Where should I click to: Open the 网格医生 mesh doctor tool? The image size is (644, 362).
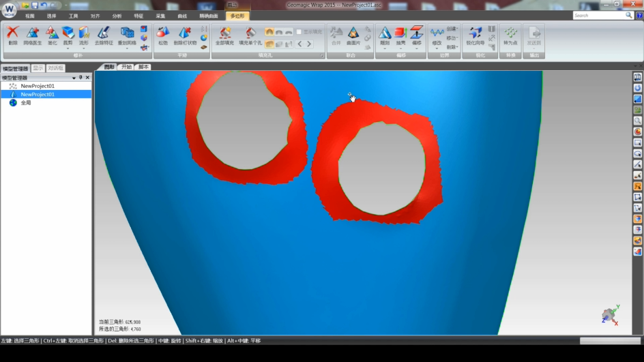tap(32, 33)
